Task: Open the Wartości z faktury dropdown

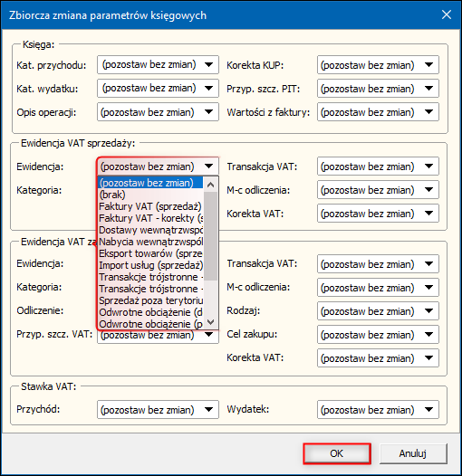Action: pyautogui.click(x=378, y=112)
